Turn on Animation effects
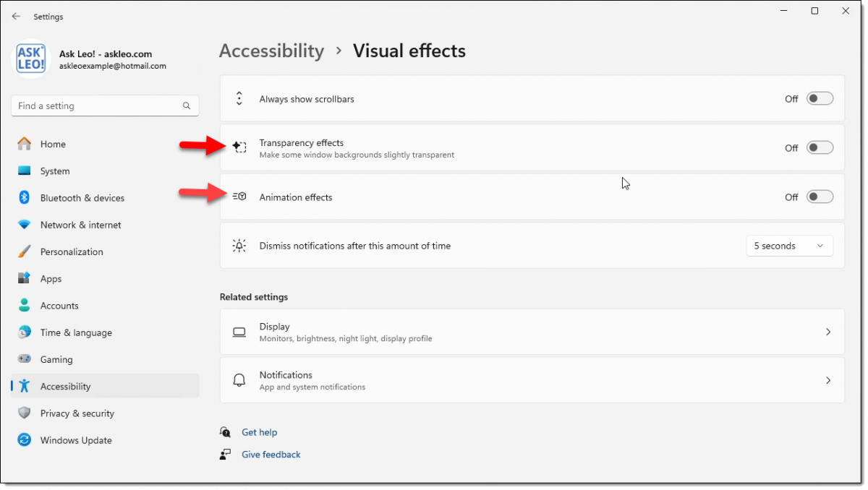The width and height of the screenshot is (868, 490). pyautogui.click(x=820, y=196)
